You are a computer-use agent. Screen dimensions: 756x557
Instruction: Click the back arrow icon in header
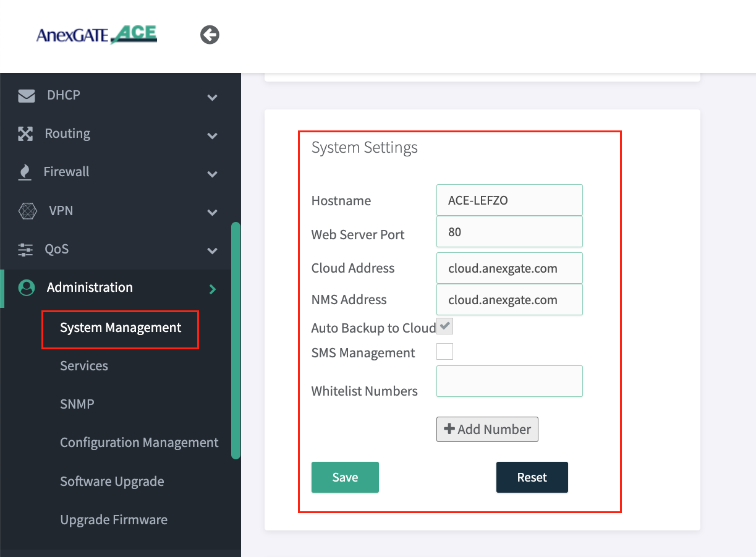coord(210,35)
